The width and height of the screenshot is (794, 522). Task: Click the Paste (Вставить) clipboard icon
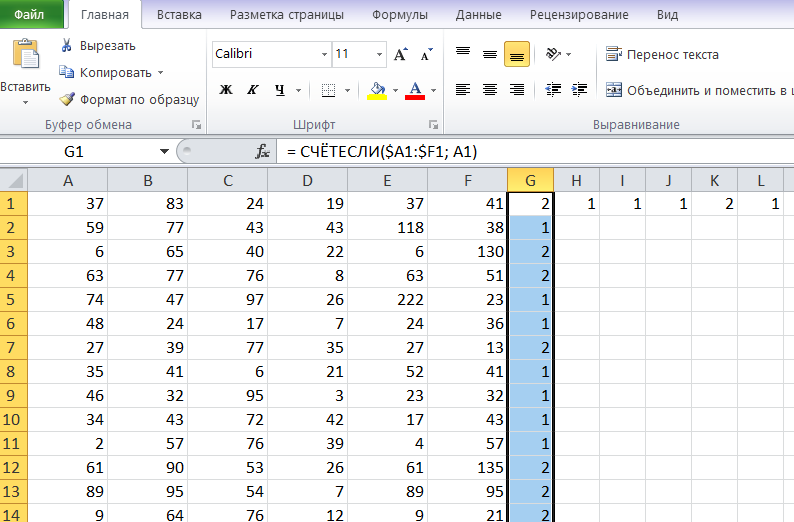tap(25, 54)
